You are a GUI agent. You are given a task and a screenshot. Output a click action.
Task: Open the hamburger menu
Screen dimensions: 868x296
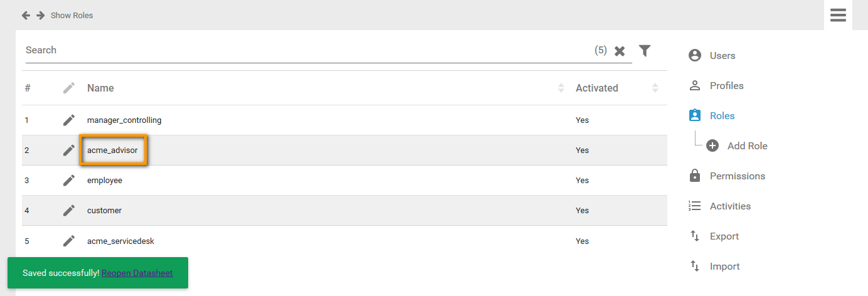point(838,15)
